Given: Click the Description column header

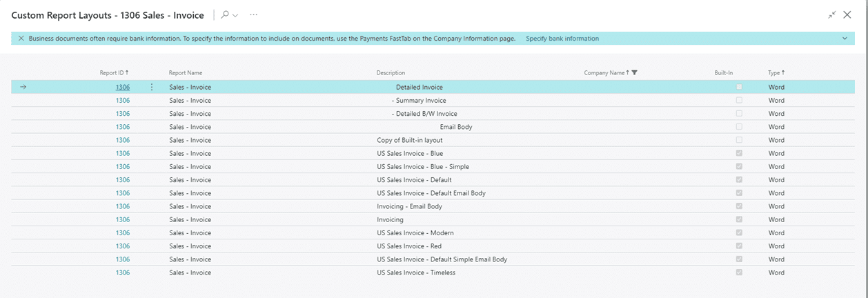Looking at the screenshot, I should click(x=391, y=72).
